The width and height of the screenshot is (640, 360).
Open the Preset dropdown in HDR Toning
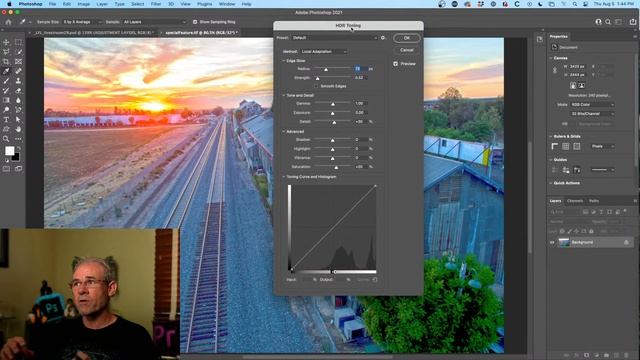pos(335,38)
